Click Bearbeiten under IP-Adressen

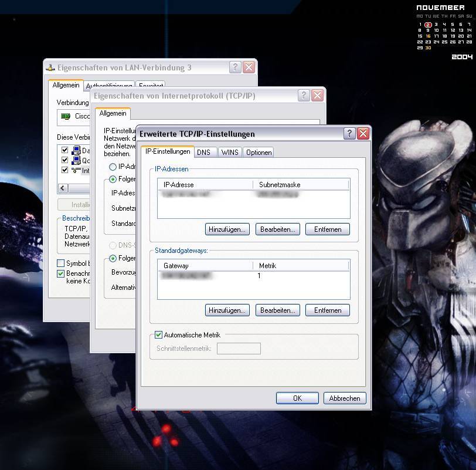(x=277, y=229)
